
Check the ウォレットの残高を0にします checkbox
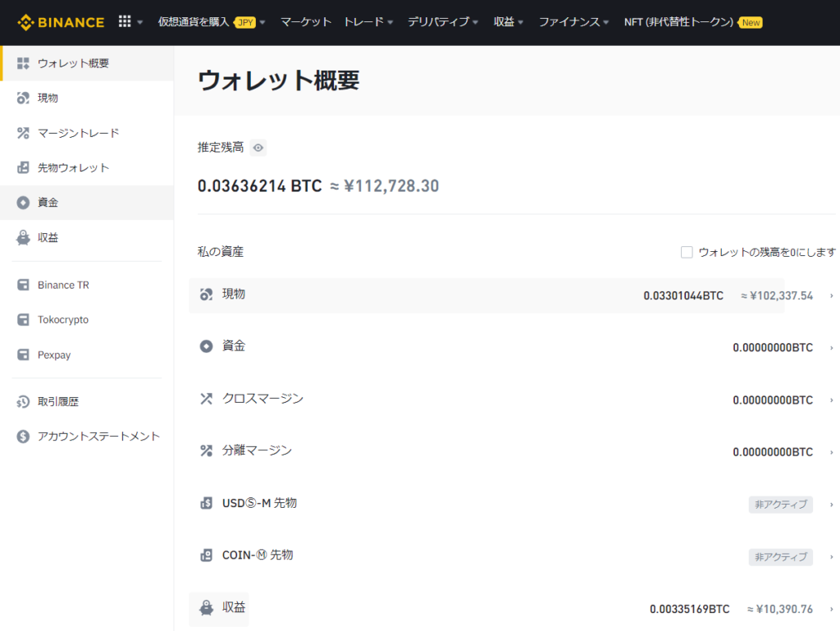[x=687, y=252]
